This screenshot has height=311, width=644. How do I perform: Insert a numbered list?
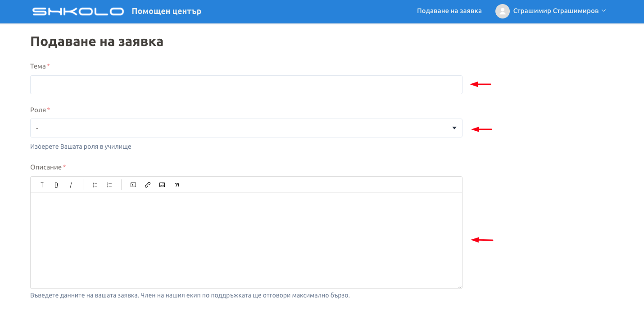tap(109, 185)
